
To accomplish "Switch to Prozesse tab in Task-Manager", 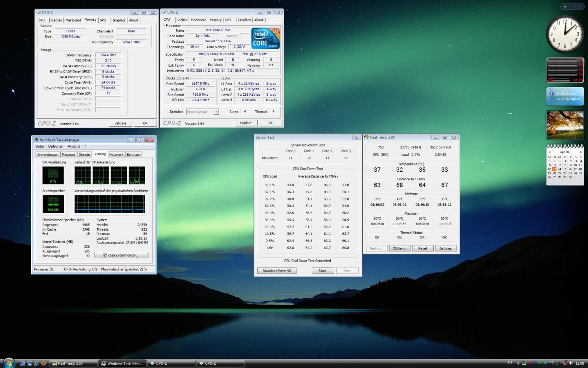I will 68,155.
